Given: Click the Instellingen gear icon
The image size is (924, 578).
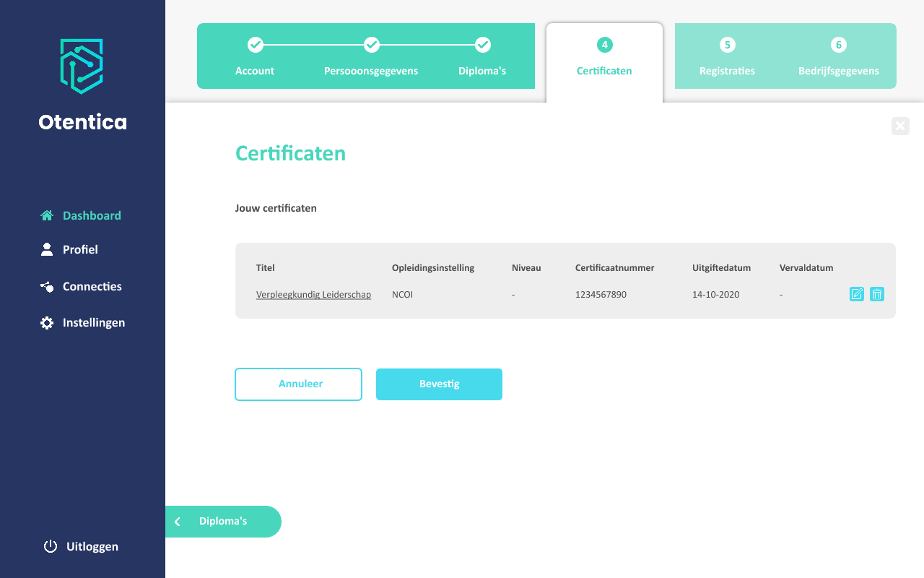Looking at the screenshot, I should pos(47,323).
